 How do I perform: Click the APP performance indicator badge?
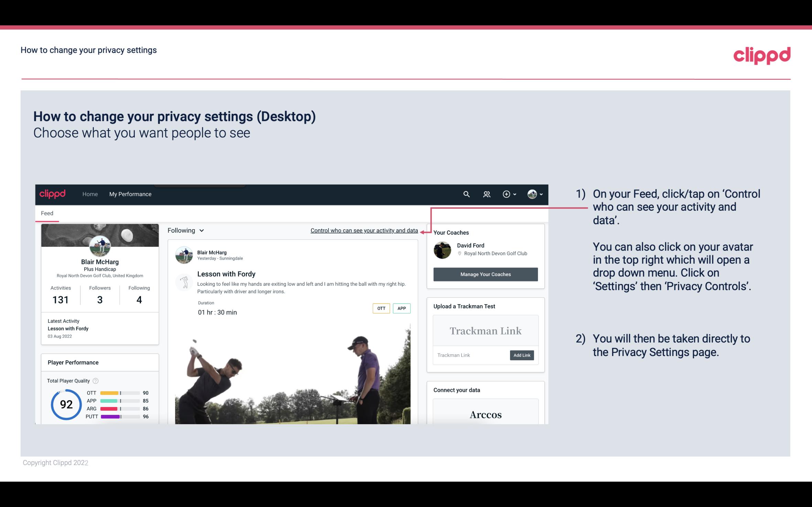[402, 308]
